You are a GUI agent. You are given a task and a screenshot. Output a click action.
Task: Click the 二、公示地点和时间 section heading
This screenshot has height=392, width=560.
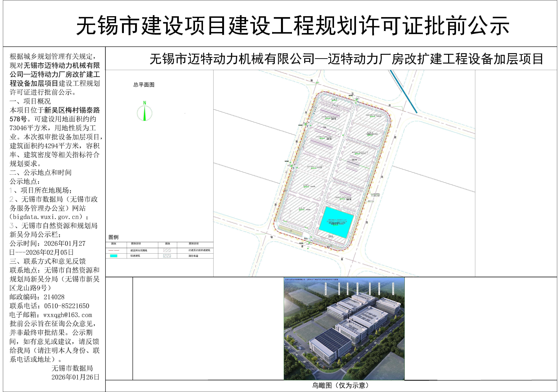(41, 172)
